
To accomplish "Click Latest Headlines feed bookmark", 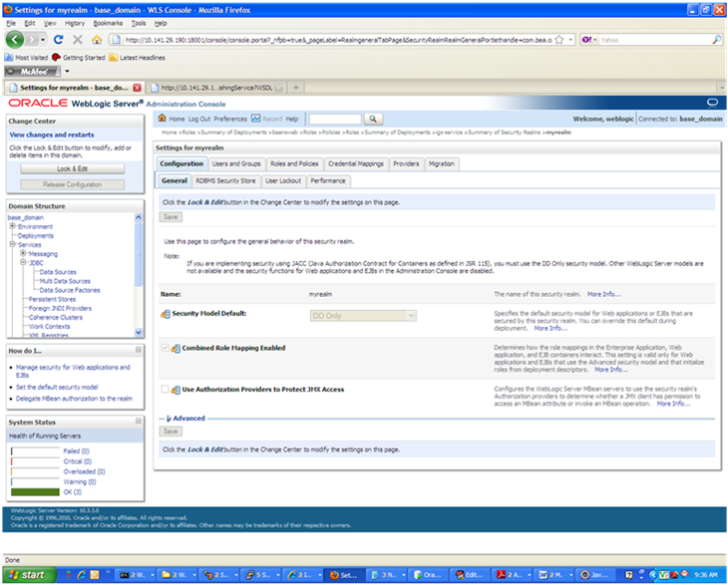I will pos(137,58).
